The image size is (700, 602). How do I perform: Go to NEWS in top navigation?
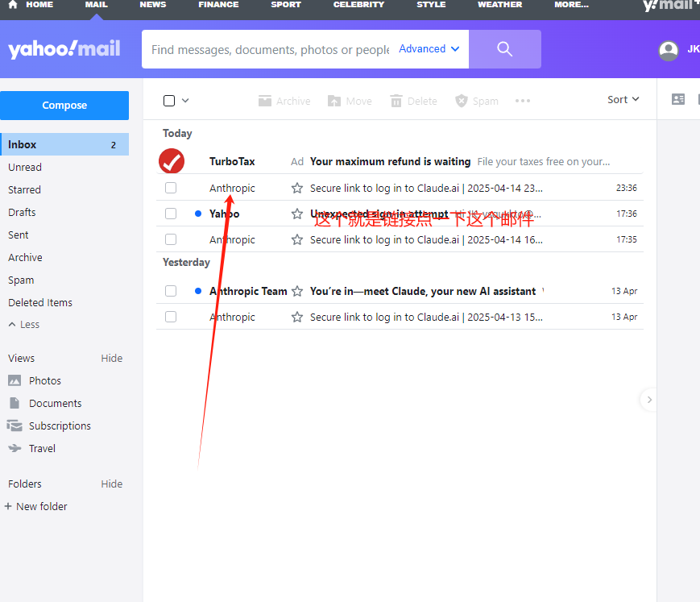[153, 5]
